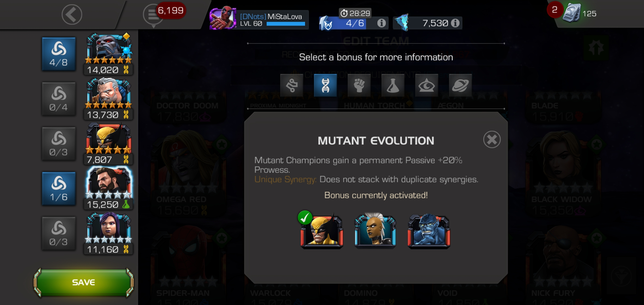This screenshot has width=644, height=305.
Task: Select the Skill fist class filter
Action: click(359, 85)
